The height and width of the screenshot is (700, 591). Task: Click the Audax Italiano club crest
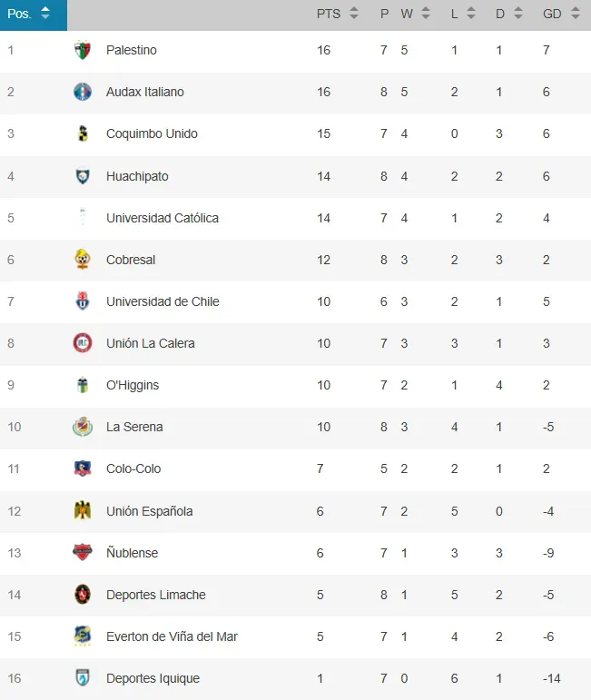click(83, 92)
